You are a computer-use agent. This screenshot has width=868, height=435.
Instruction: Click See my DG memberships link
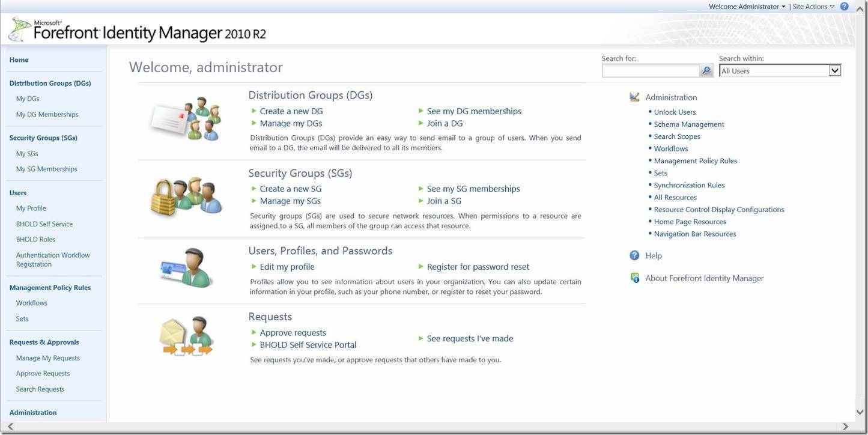point(474,111)
